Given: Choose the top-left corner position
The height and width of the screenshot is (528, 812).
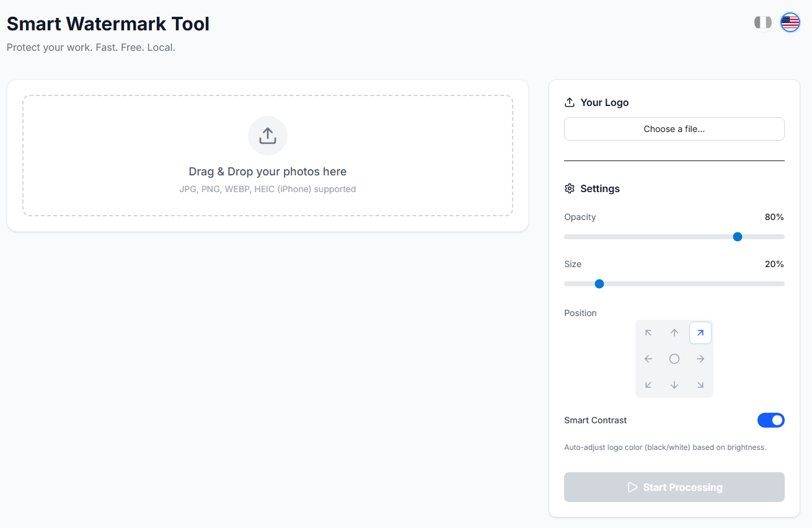Looking at the screenshot, I should pyautogui.click(x=648, y=333).
